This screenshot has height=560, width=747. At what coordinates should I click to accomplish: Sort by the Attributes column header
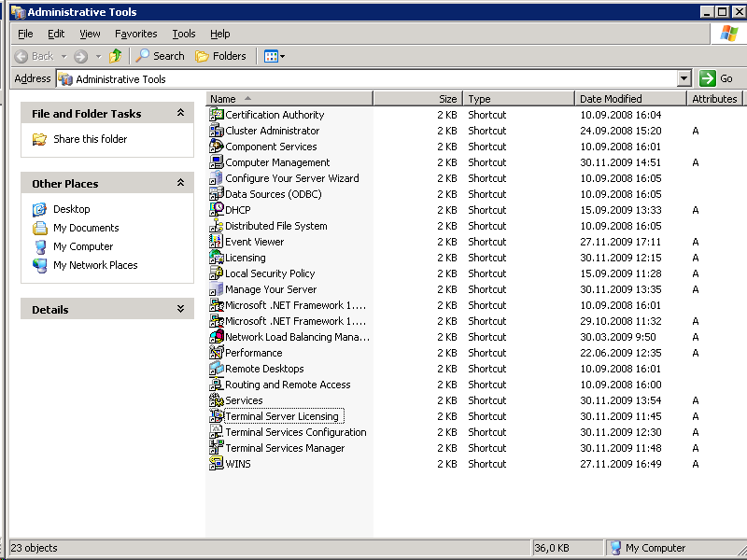pyautogui.click(x=714, y=99)
